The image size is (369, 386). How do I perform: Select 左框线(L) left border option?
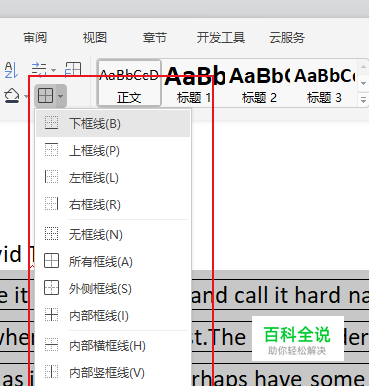(113, 177)
